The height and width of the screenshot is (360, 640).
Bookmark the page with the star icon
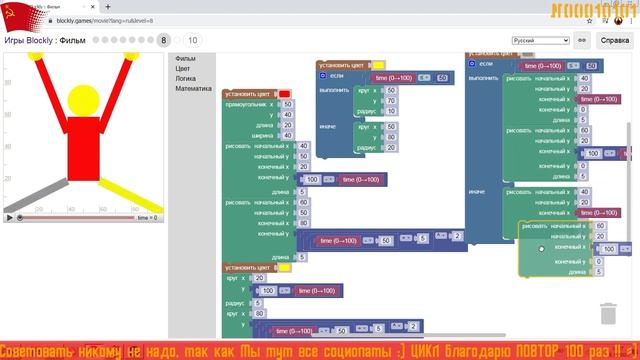(x=589, y=21)
